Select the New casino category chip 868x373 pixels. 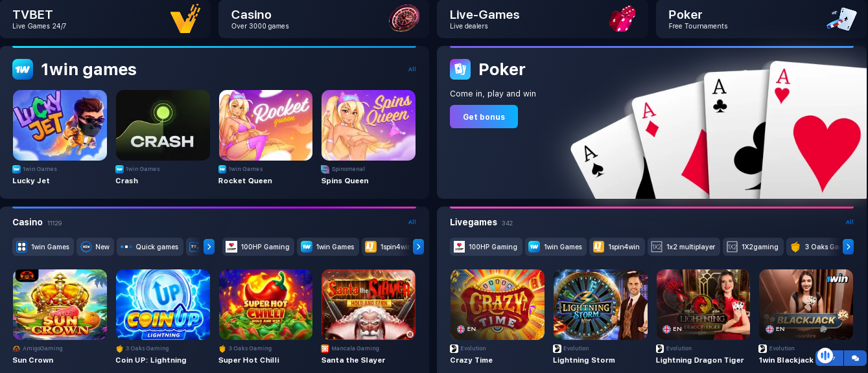coord(95,247)
